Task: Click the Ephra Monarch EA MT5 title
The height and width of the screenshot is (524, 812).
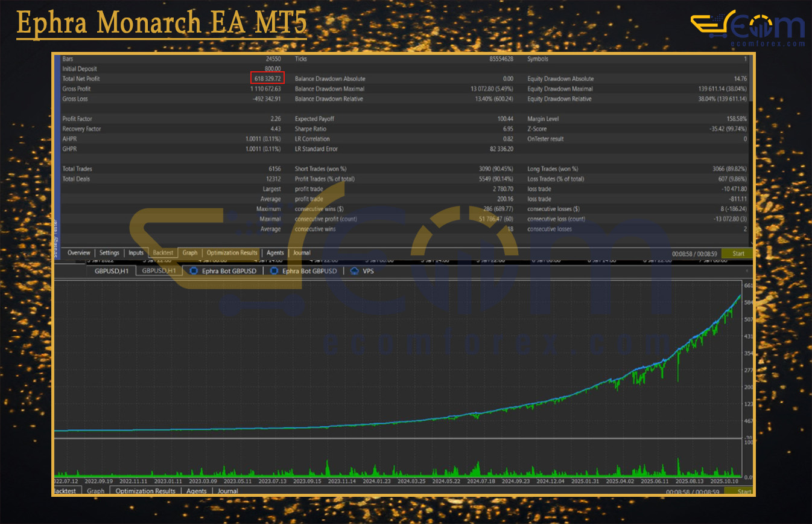Action: click(162, 23)
